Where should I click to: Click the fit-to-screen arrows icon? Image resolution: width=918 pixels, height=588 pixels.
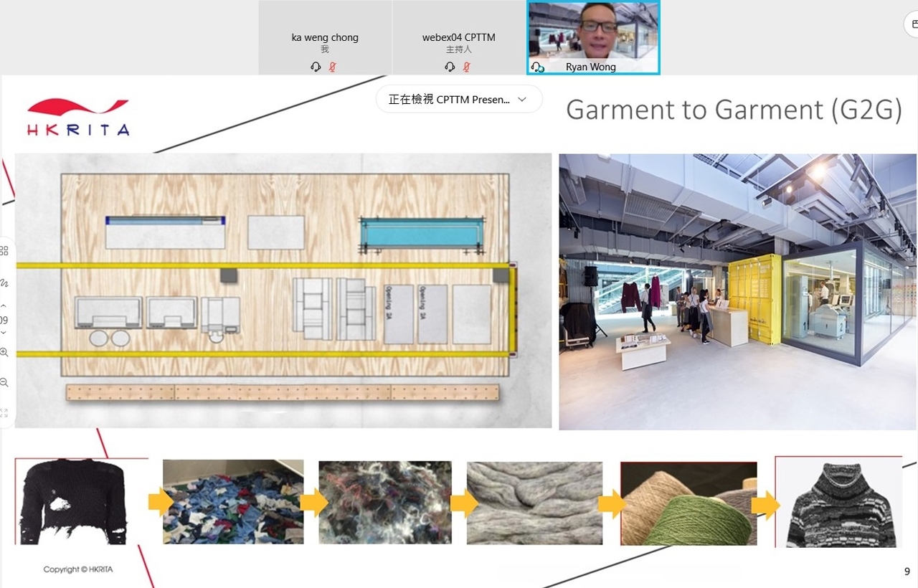tap(4, 413)
